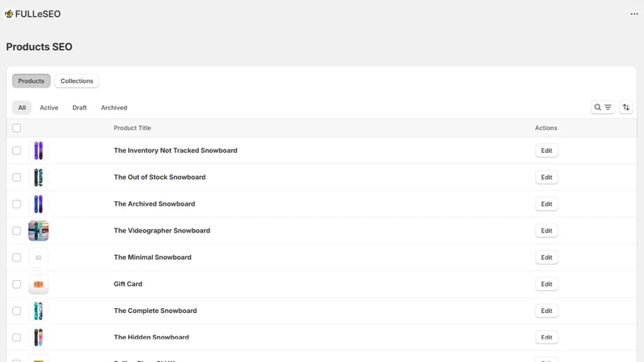Screen dimensions: 644x362
Task: Click the Minimal Snowboard placeholder image
Action: [38, 257]
